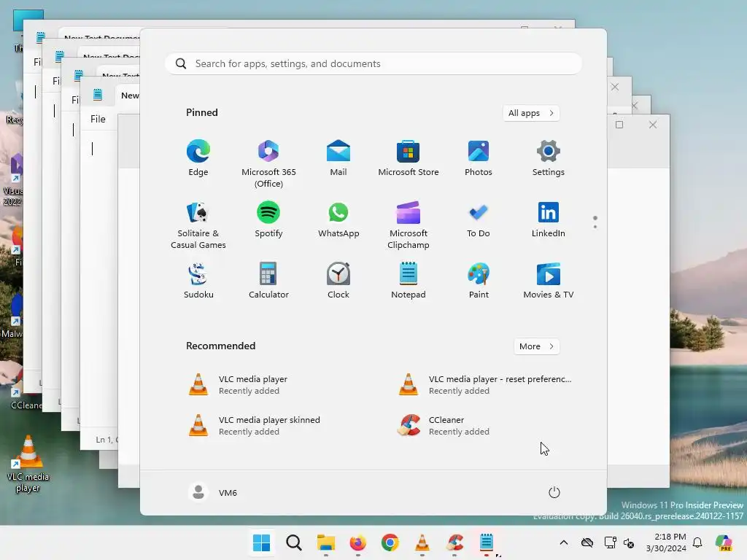Expand the All apps list
The width and height of the screenshot is (747, 560).
[x=531, y=113]
